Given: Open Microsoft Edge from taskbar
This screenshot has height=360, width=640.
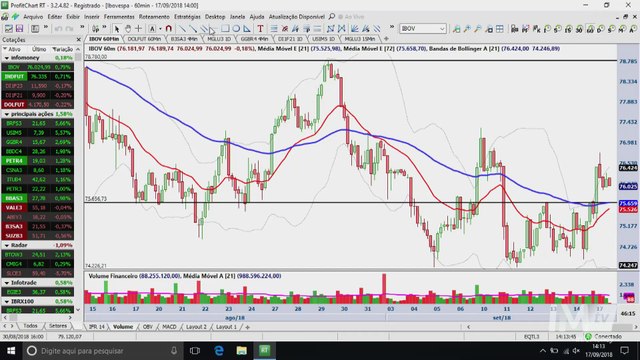Looking at the screenshot, I should (219, 351).
